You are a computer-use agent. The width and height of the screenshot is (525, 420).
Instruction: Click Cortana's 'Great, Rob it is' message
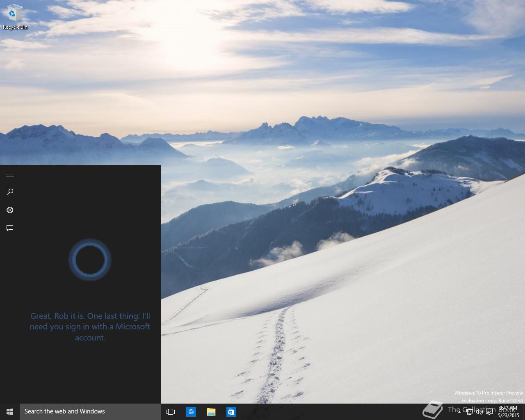(90, 327)
